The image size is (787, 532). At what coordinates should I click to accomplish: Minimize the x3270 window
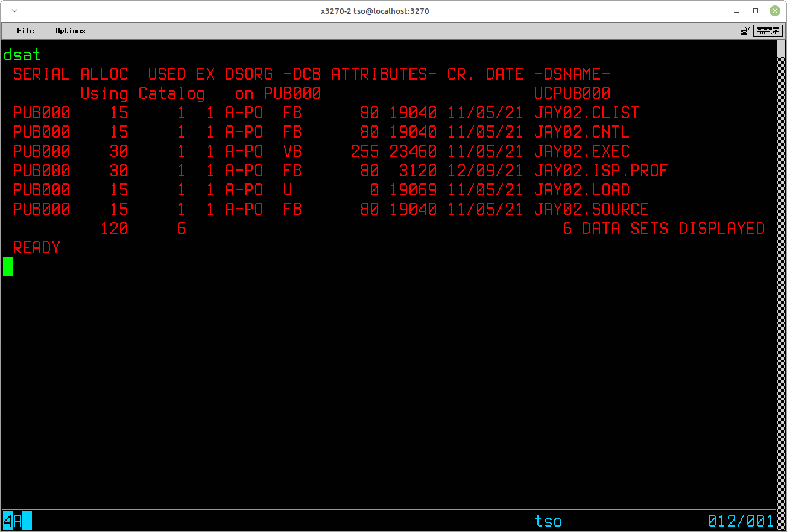pyautogui.click(x=737, y=11)
